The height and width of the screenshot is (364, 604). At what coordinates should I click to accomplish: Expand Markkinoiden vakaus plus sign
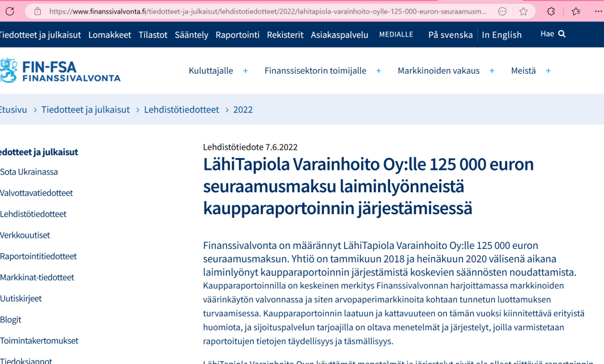[x=492, y=71]
